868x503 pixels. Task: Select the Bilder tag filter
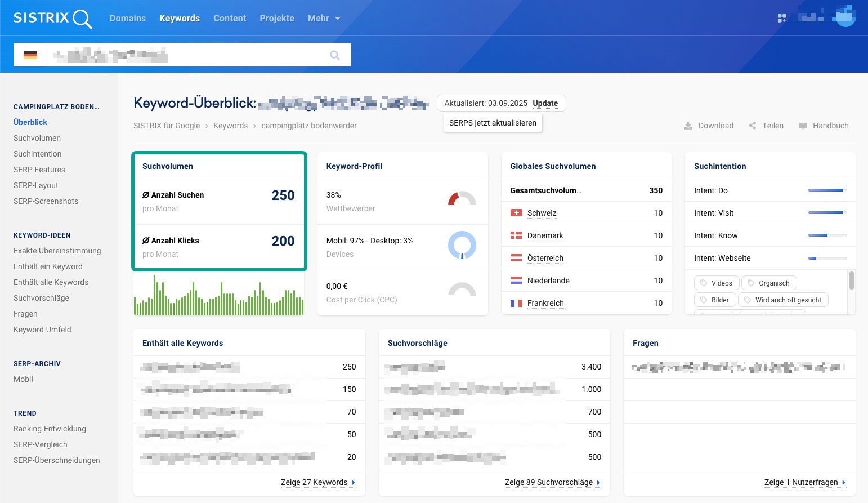pyautogui.click(x=714, y=300)
